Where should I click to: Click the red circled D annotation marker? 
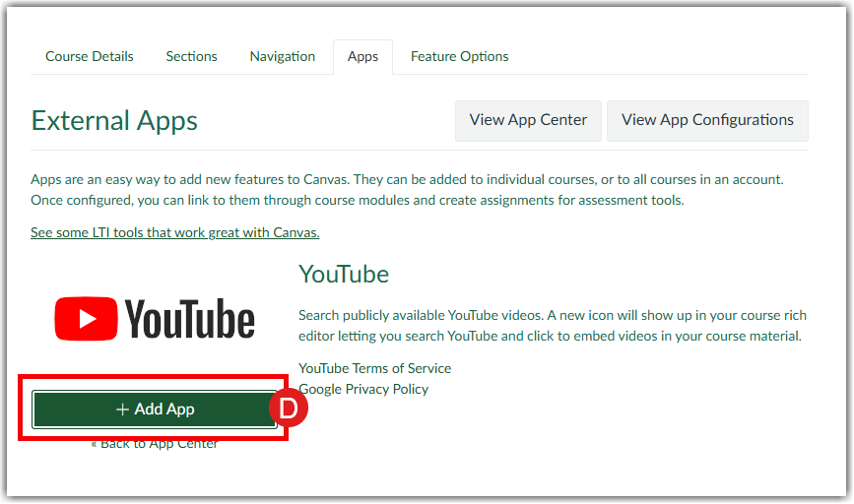[x=289, y=409]
